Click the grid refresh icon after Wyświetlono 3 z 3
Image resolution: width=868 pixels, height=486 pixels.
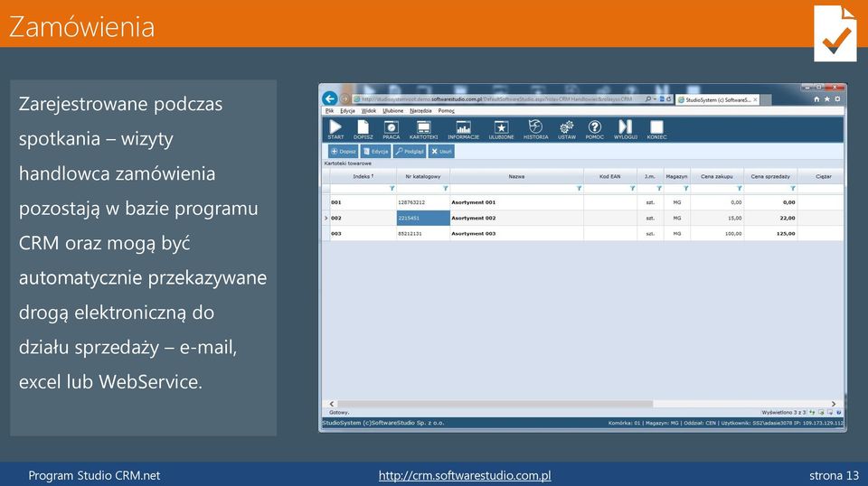tap(812, 413)
